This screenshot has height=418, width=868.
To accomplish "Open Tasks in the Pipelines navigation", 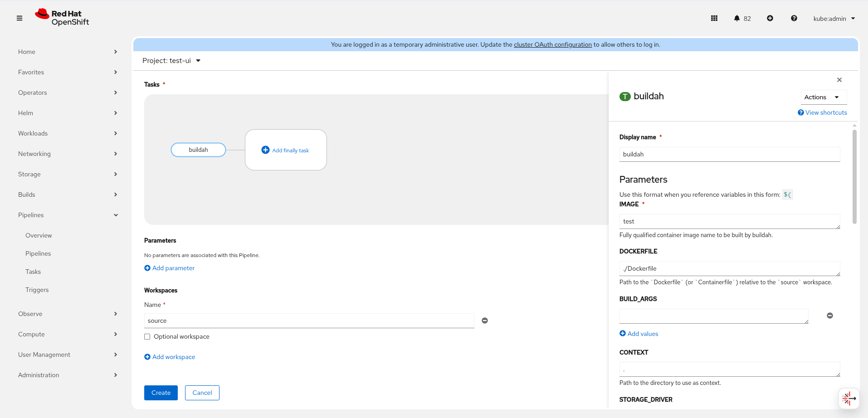I will tap(33, 272).
